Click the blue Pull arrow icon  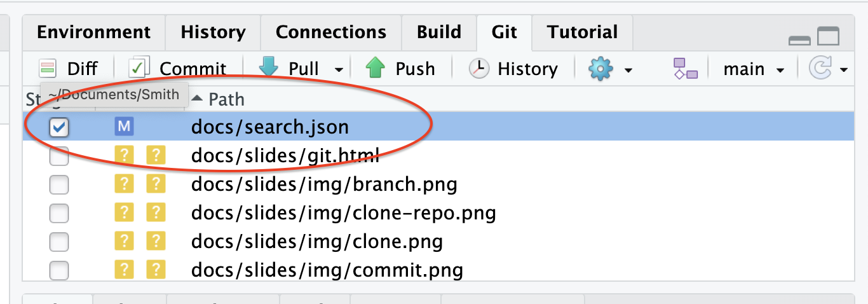(x=268, y=68)
